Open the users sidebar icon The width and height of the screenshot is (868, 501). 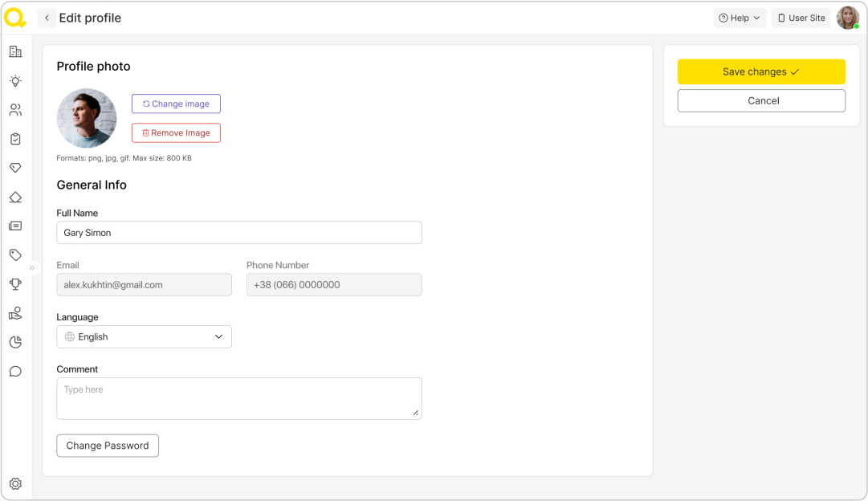point(15,110)
